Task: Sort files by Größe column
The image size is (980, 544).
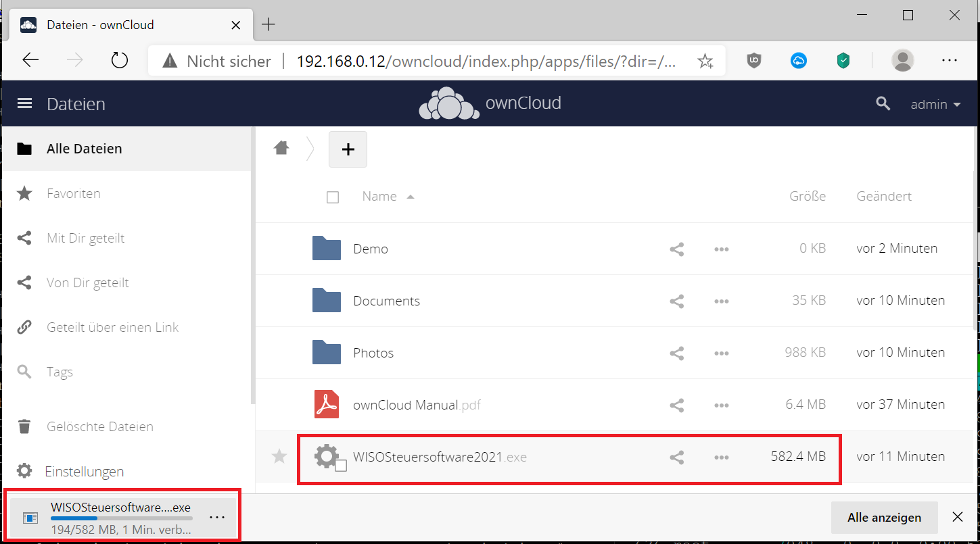Action: (x=808, y=197)
